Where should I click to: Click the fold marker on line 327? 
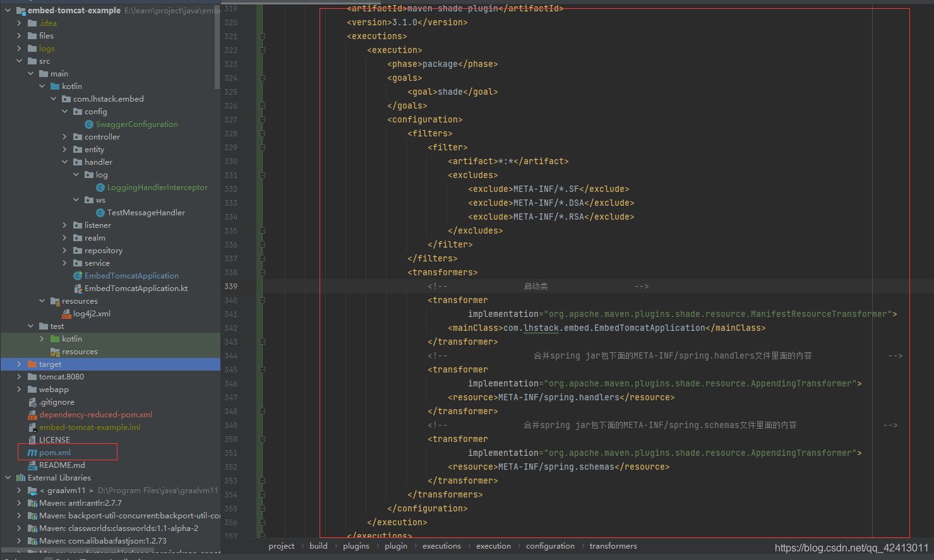coord(262,120)
